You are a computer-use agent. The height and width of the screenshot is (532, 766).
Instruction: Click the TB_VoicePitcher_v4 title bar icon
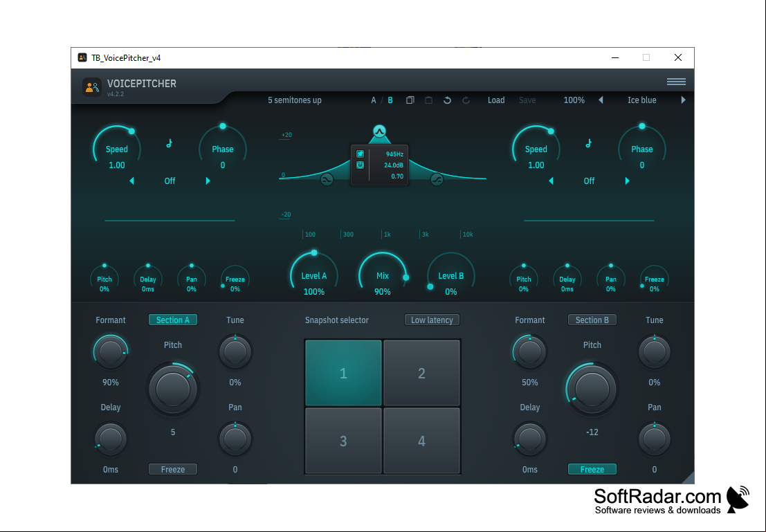(x=82, y=57)
